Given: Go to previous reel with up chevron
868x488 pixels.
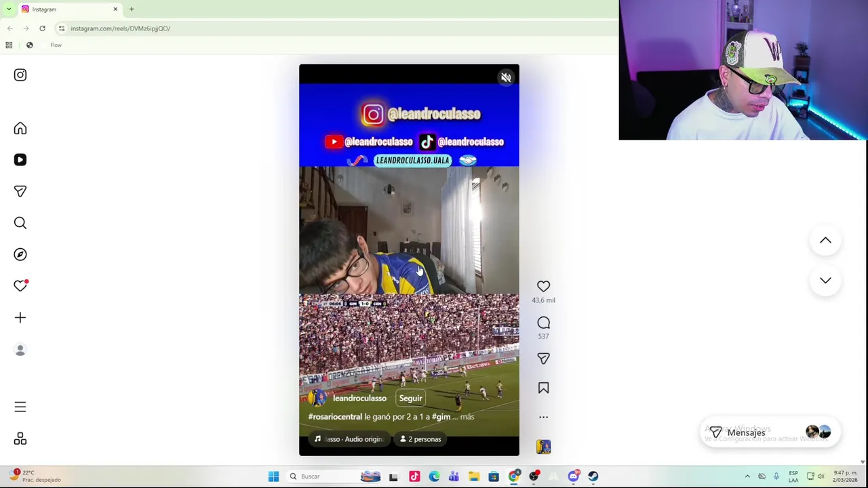Looking at the screenshot, I should pyautogui.click(x=825, y=241).
